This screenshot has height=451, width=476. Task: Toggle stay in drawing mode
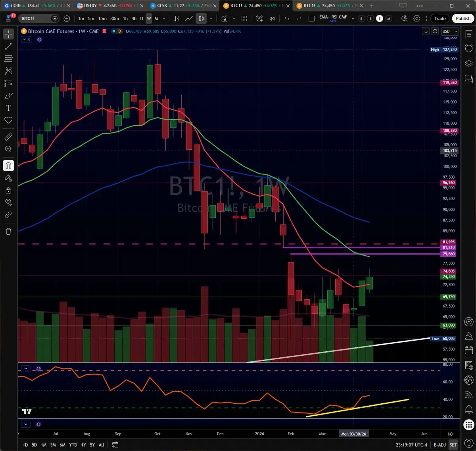coord(8,178)
